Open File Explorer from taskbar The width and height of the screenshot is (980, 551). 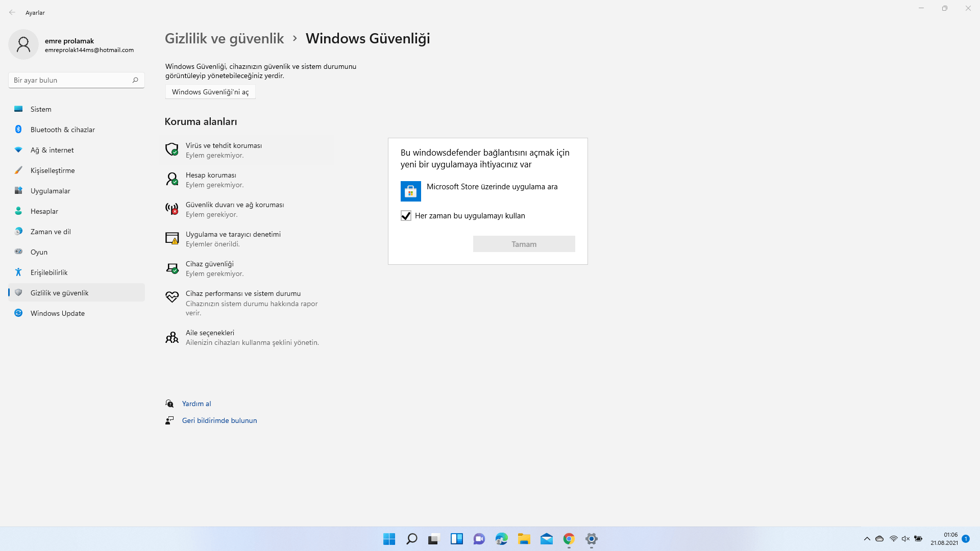pyautogui.click(x=524, y=539)
